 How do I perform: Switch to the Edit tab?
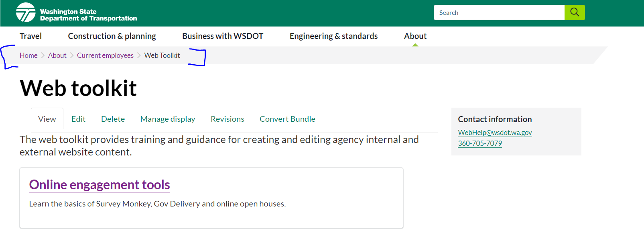pos(78,119)
